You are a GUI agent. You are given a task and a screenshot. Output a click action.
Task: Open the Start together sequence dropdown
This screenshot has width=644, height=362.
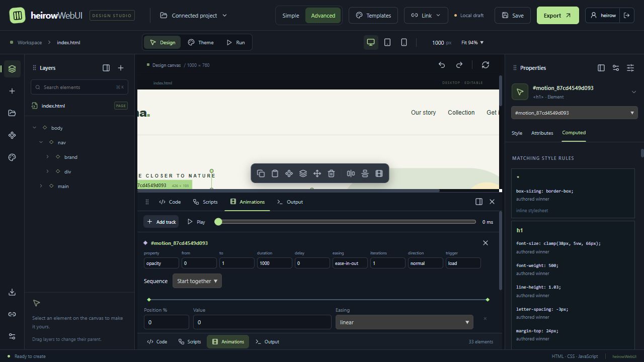point(197,281)
